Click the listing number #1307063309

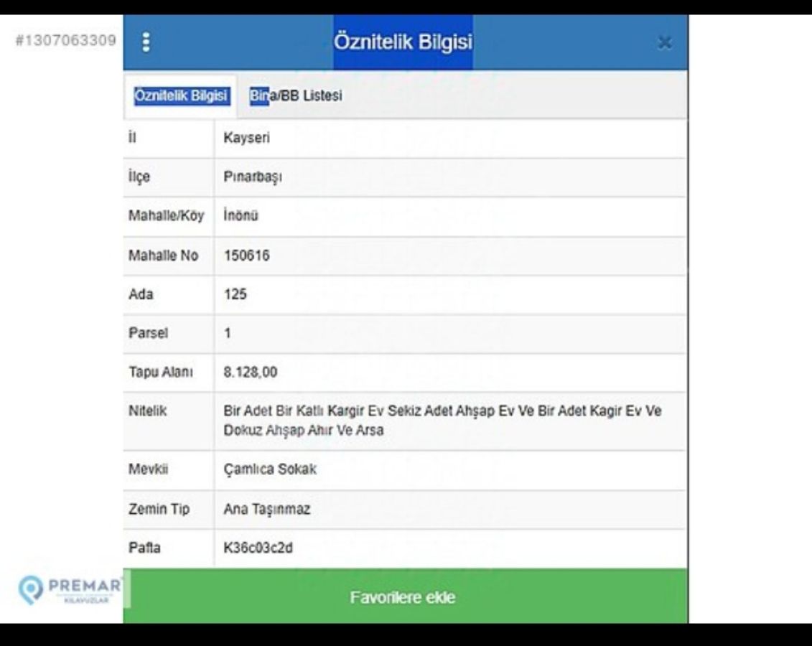(65, 39)
